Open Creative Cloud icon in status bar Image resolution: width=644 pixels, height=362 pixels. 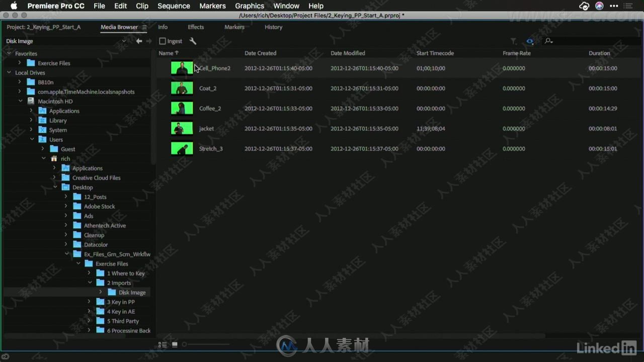6,356
